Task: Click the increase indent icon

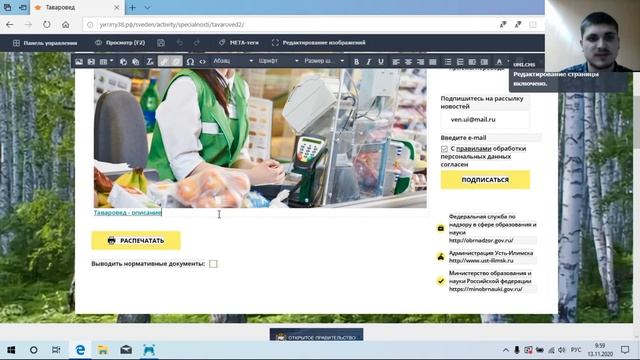Action: [484, 62]
